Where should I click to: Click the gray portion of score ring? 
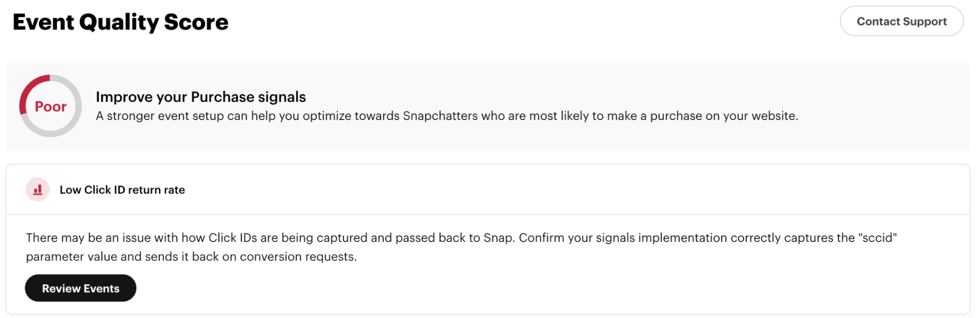[x=71, y=122]
